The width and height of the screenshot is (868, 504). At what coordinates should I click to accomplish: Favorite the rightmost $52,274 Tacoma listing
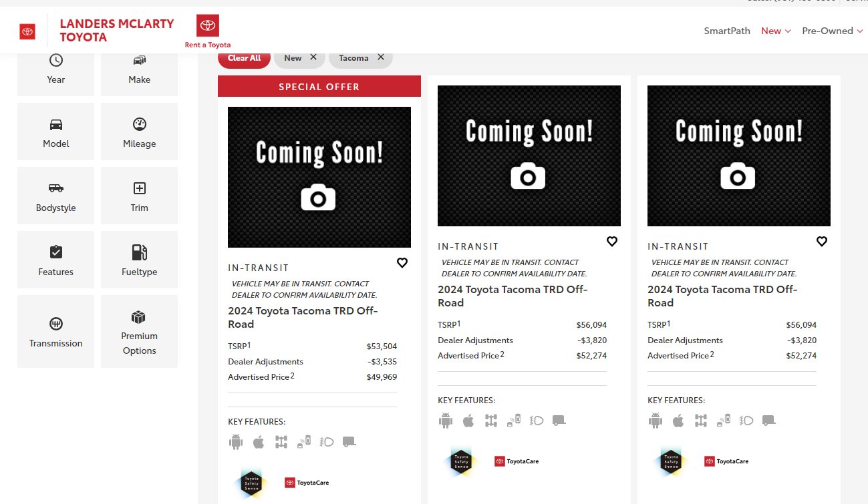coord(822,242)
